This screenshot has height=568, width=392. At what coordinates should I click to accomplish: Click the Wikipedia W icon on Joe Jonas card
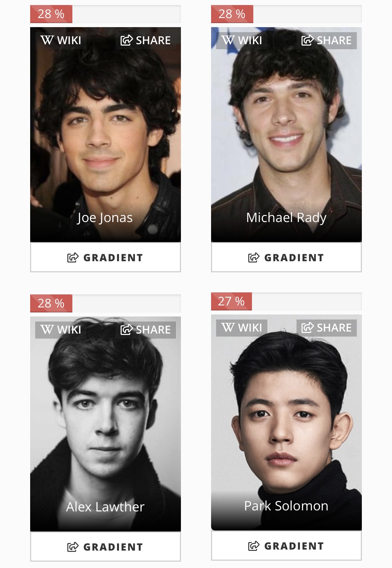(x=47, y=41)
